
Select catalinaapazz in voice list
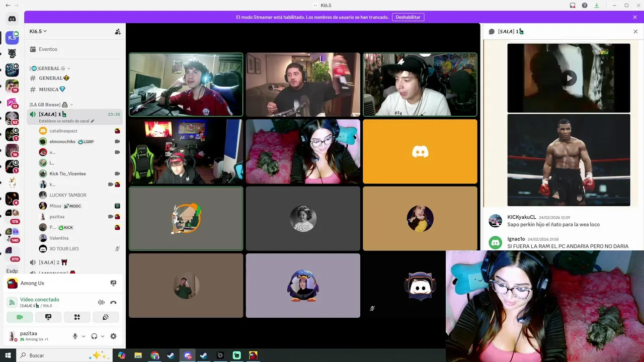[79, 131]
